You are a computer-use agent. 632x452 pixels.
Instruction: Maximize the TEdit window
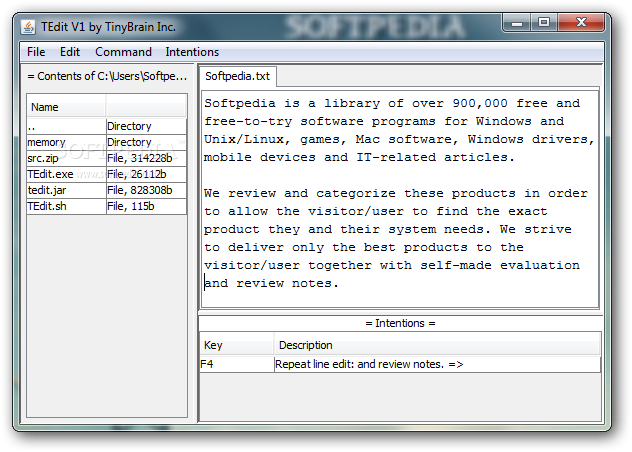(543, 23)
